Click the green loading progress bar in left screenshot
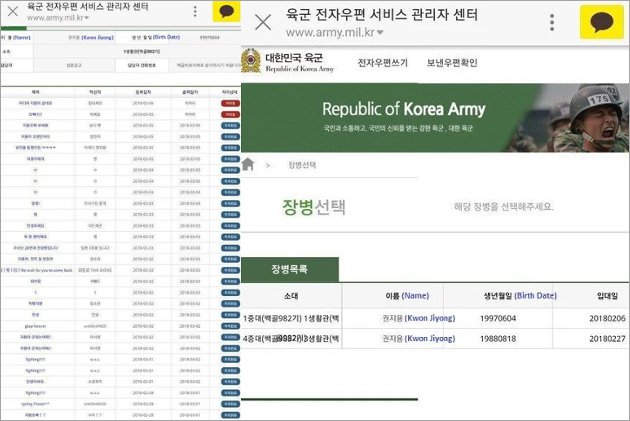Image resolution: width=630 pixels, height=421 pixels. [x=14, y=28]
